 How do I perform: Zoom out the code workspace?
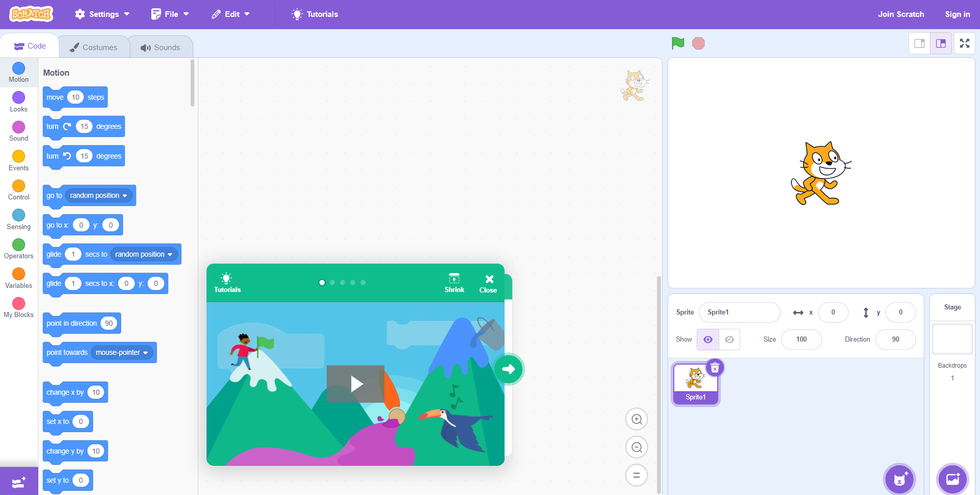636,447
